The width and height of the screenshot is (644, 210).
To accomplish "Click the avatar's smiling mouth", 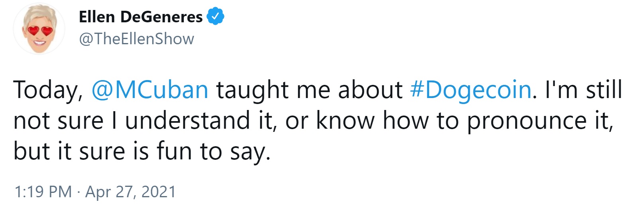I will (39, 41).
